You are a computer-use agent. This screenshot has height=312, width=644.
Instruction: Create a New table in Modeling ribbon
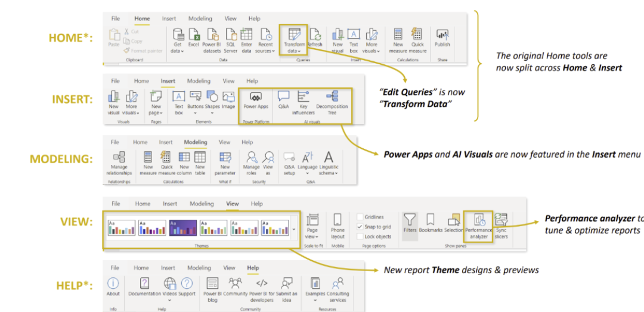[x=200, y=164]
